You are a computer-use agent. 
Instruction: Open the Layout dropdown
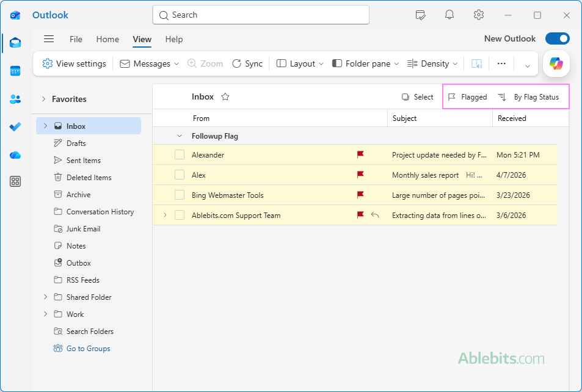pos(300,64)
